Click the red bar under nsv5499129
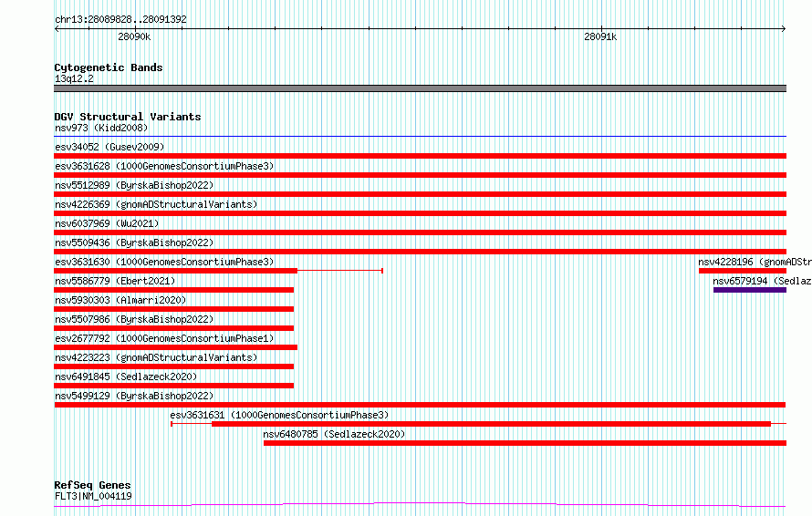This screenshot has height=516, width=812. pos(420,405)
